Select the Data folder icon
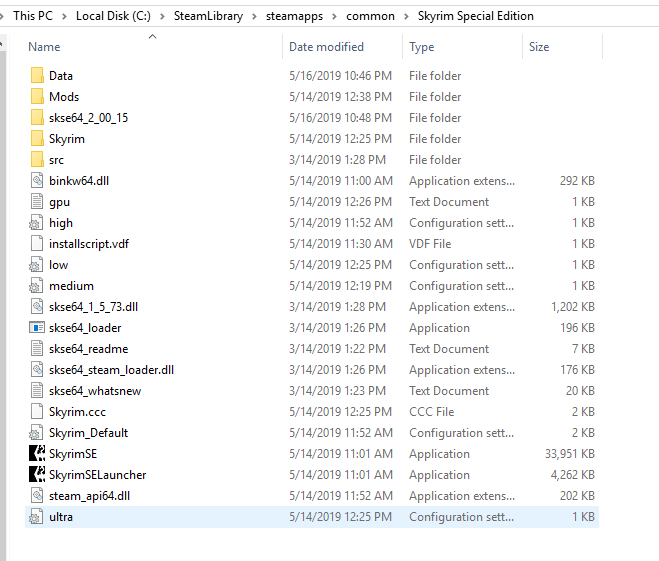Viewport: 659px width, 561px height. pyautogui.click(x=37, y=76)
